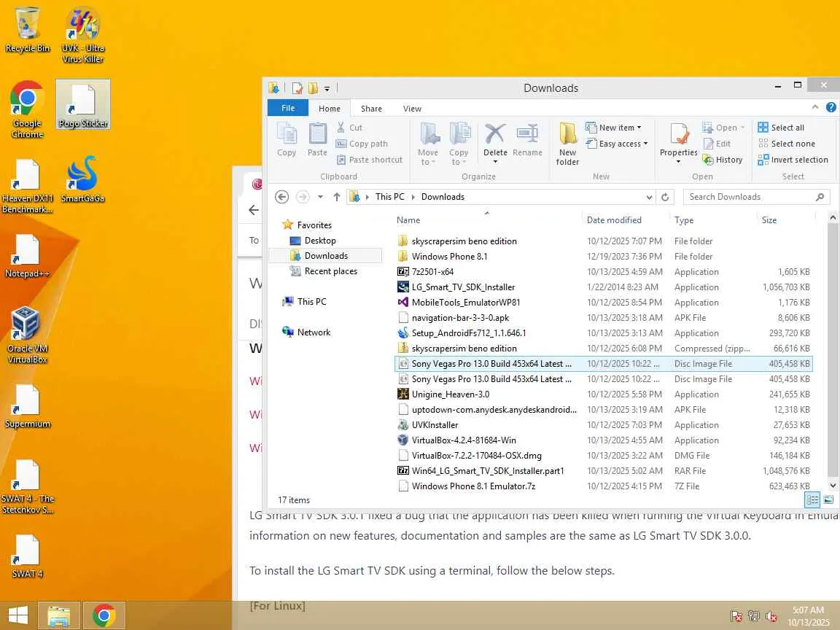Click the Paste ribbon icon
The width and height of the screenshot is (840, 630).
pos(317,139)
